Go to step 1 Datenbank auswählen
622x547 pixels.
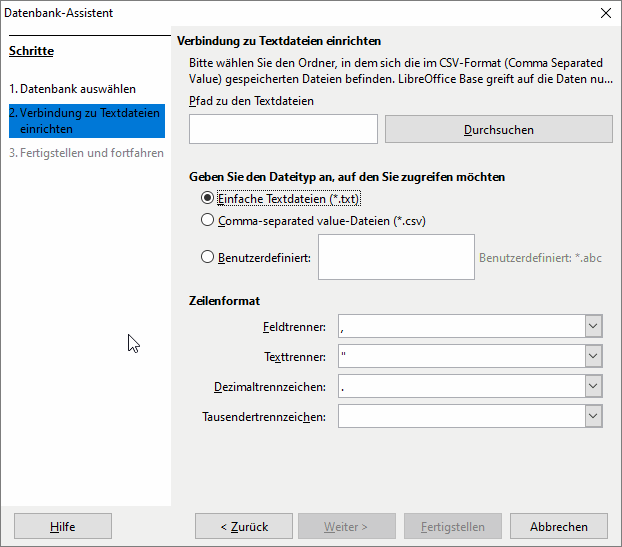click(72, 89)
